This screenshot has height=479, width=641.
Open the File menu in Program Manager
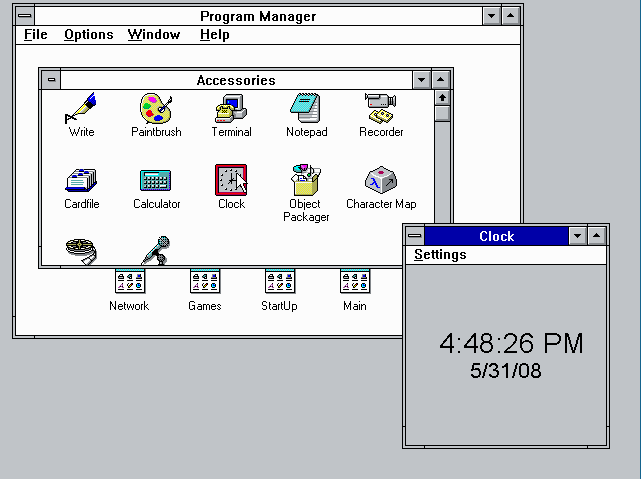point(36,35)
